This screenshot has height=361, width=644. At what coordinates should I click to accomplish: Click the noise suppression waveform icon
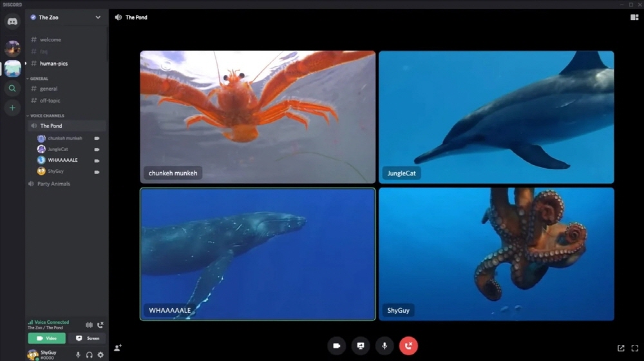89,325
